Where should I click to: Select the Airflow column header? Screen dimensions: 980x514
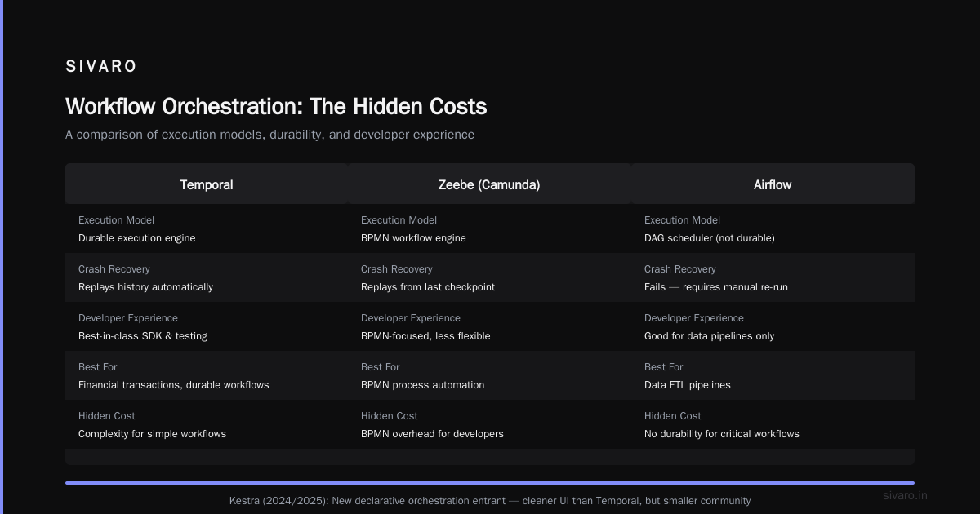coord(773,184)
